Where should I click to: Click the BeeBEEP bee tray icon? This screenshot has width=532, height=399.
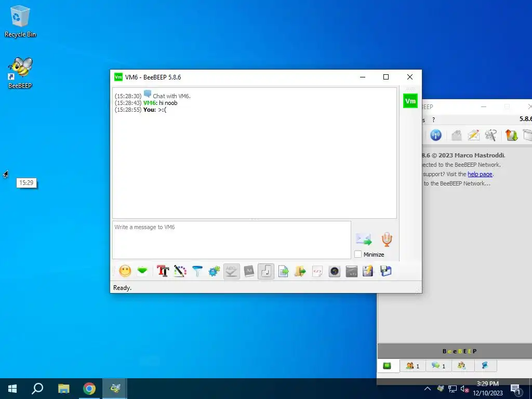441,389
